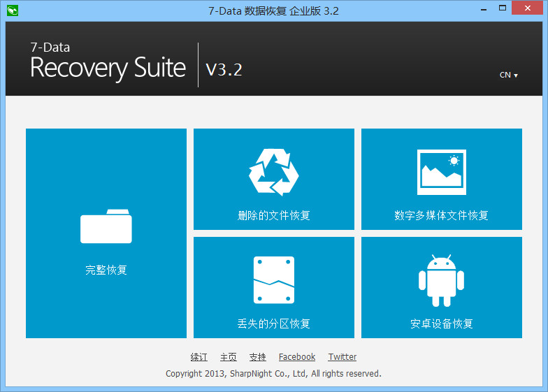Click the hard drive partition icon
548x392 pixels.
click(x=274, y=280)
